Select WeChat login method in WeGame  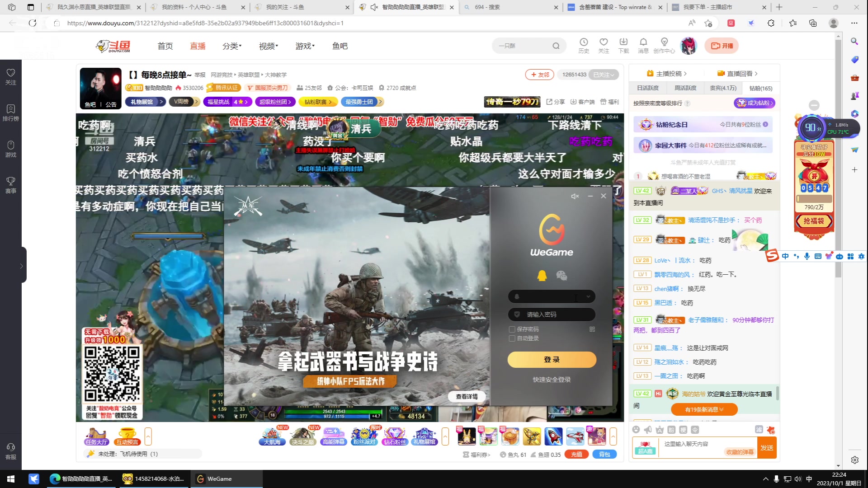click(x=561, y=276)
